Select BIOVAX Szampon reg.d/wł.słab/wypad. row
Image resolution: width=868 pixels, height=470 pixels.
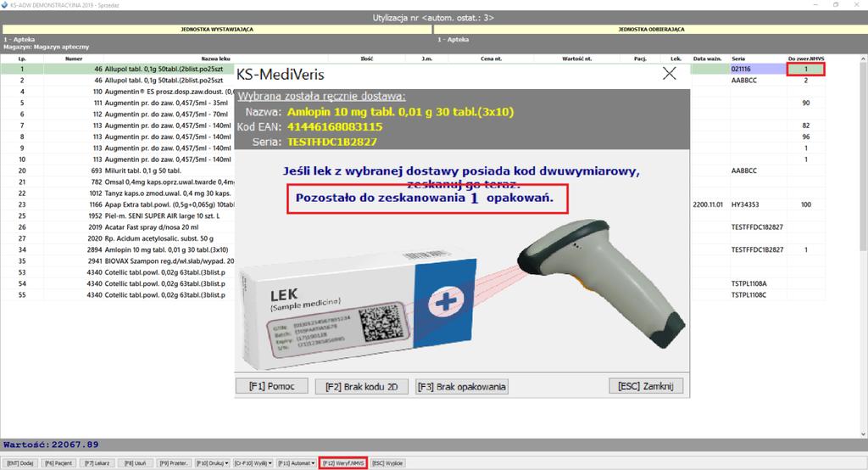(117, 261)
